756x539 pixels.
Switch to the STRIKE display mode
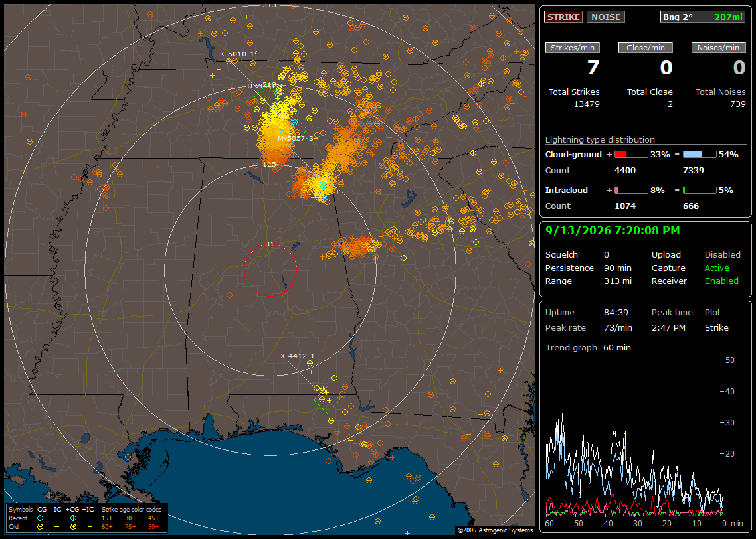tap(563, 17)
